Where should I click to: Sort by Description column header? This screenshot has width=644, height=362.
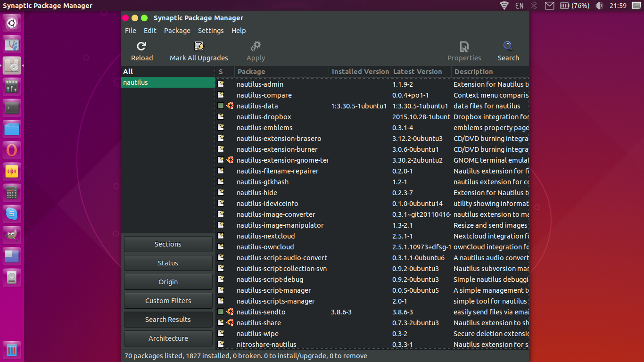[490, 72]
